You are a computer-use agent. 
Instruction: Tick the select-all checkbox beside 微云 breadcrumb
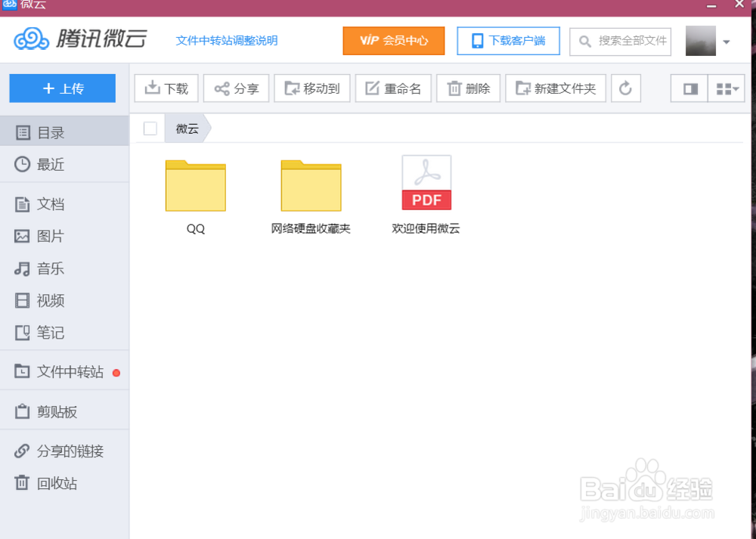click(x=150, y=129)
